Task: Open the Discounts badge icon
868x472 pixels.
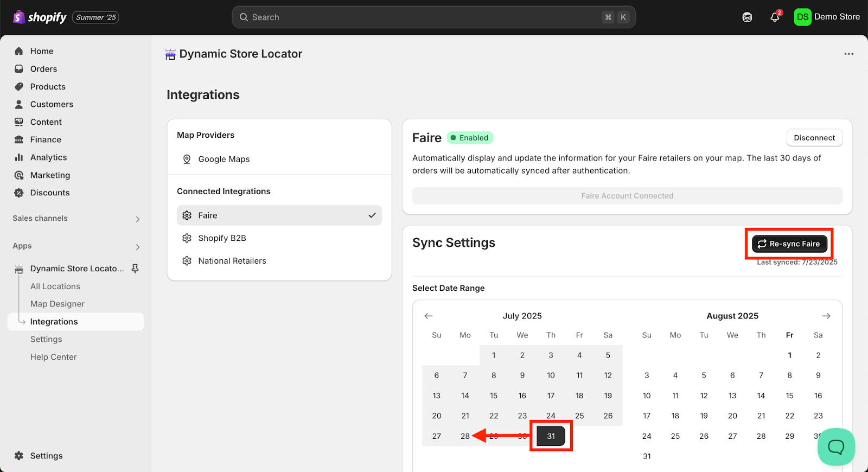Action: coord(19,193)
